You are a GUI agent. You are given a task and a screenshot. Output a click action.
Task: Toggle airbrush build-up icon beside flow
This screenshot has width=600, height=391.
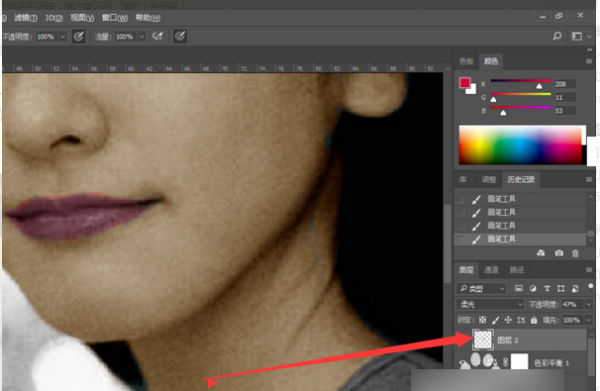(158, 36)
